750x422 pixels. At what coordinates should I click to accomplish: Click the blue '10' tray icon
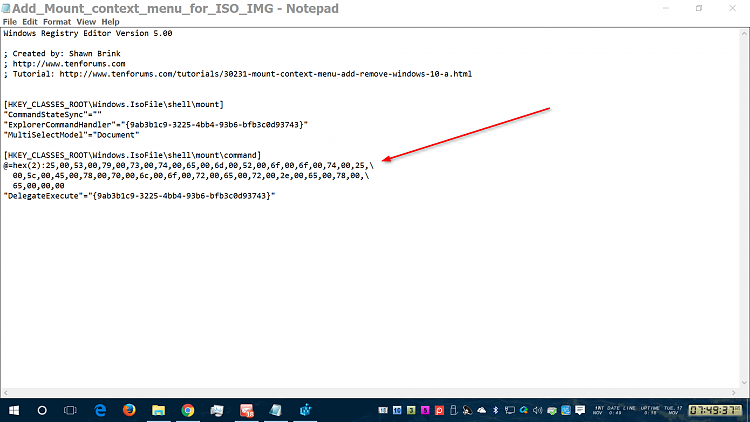click(397, 411)
